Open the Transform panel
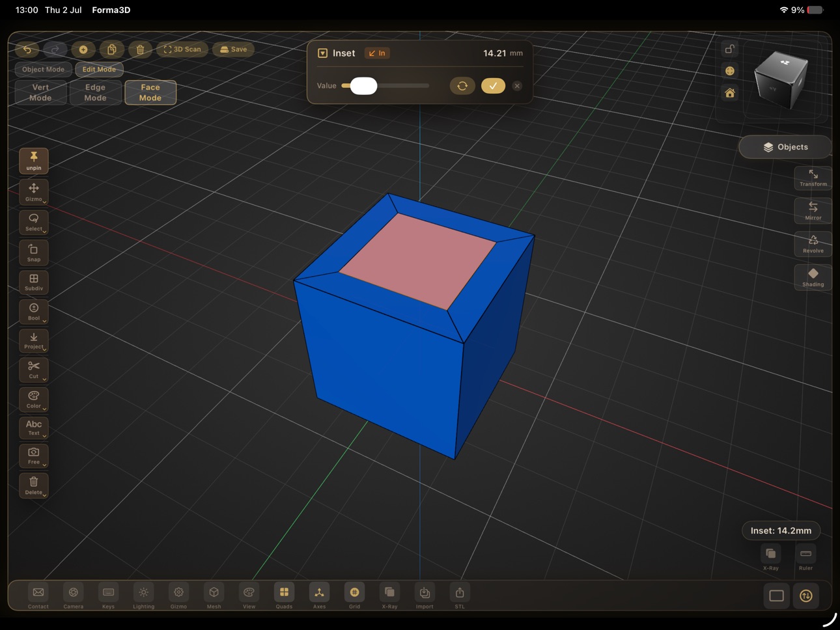 tap(813, 178)
